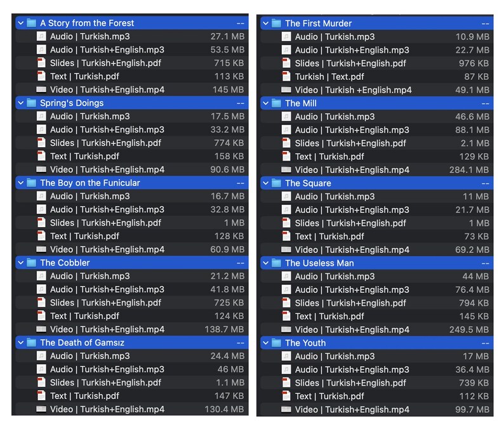Collapse The Square folder chevron
The image size is (504, 430).
(x=266, y=183)
